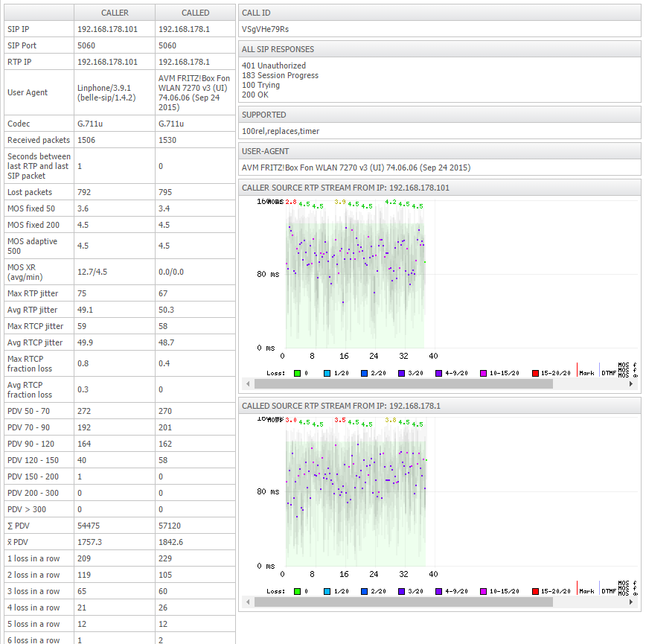Click DTMF marker in called chart legend
Viewport: 646px width, 644px height.
coord(608,591)
